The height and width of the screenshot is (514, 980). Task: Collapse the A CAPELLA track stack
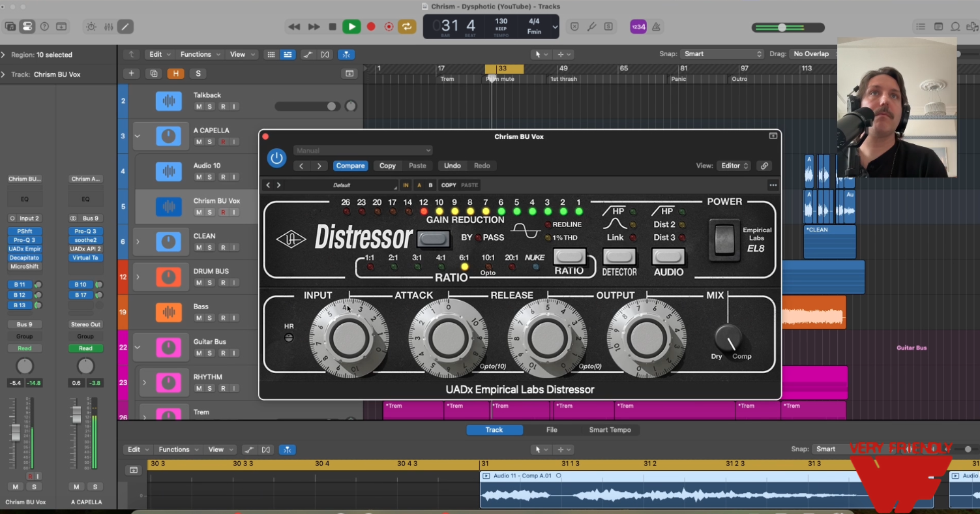pos(138,136)
